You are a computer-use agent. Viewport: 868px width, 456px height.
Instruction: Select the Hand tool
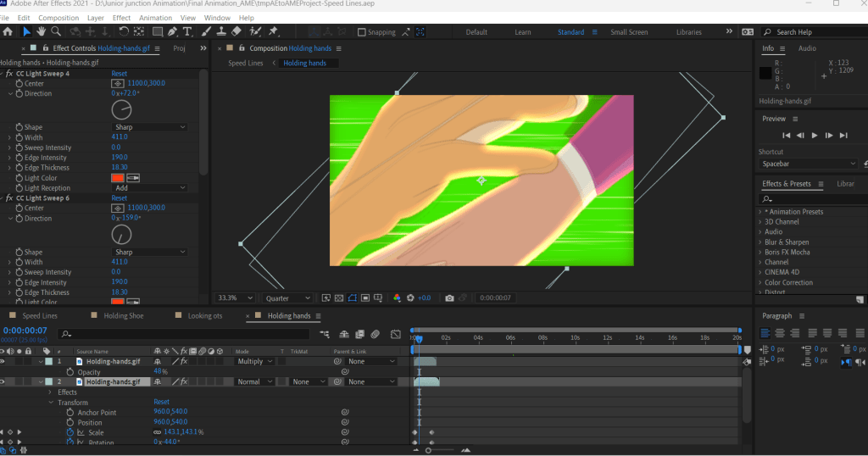point(42,32)
